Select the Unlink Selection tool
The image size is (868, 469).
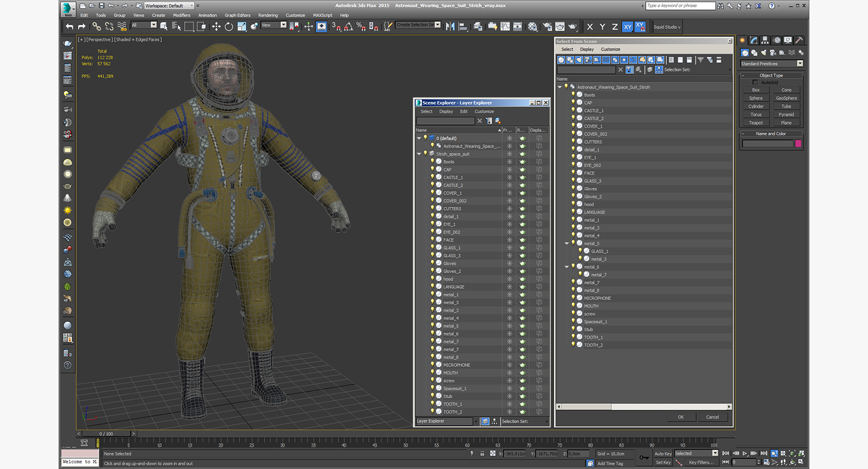(x=109, y=26)
